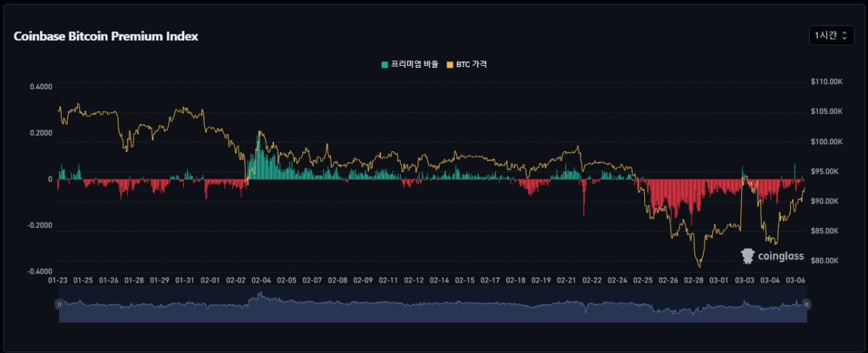
Task: Click the 02-04 date axis label
Action: (x=261, y=280)
